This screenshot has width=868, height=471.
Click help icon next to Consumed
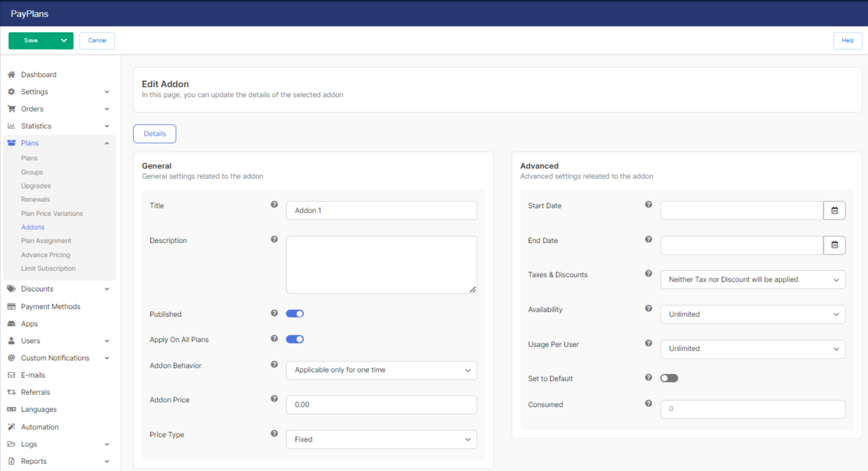pyautogui.click(x=648, y=404)
